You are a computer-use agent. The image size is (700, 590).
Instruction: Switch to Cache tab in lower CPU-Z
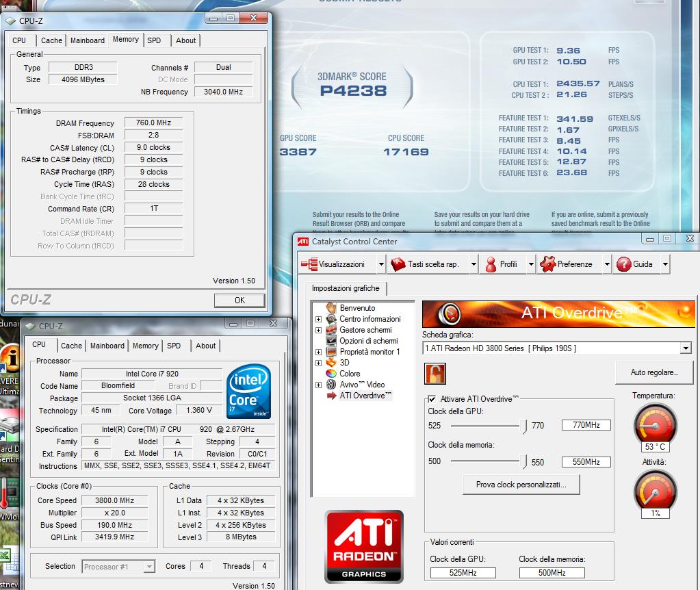pos(71,346)
